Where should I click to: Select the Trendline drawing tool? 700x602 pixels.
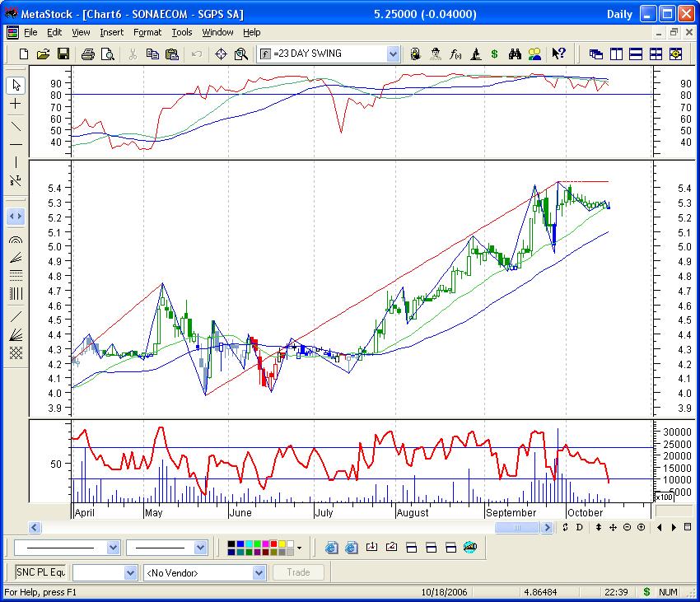coord(15,124)
